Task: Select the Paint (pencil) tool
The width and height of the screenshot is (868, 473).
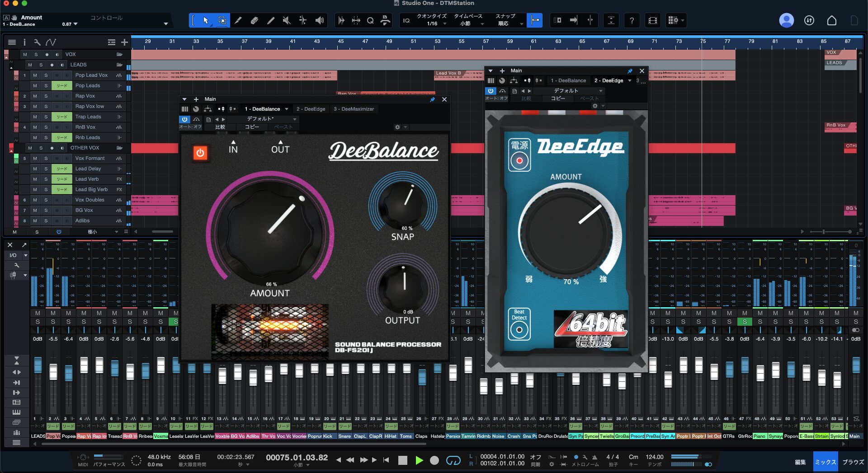Action: click(271, 20)
